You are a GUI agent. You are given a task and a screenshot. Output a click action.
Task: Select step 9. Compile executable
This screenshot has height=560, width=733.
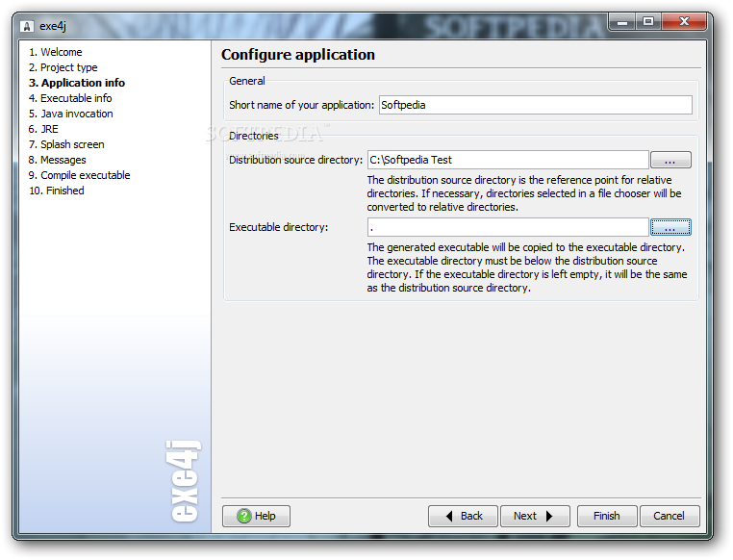(x=80, y=175)
